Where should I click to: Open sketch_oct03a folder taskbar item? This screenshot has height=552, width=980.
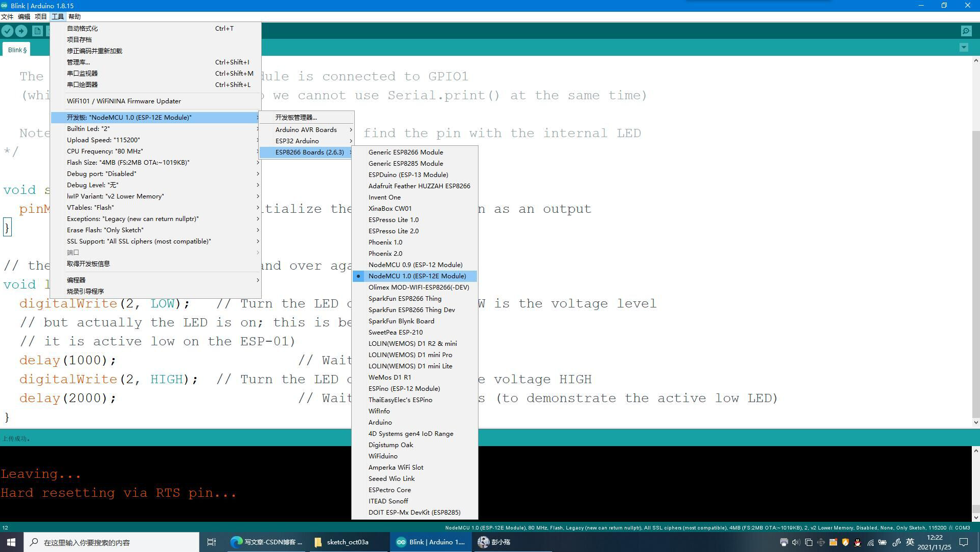349,542
